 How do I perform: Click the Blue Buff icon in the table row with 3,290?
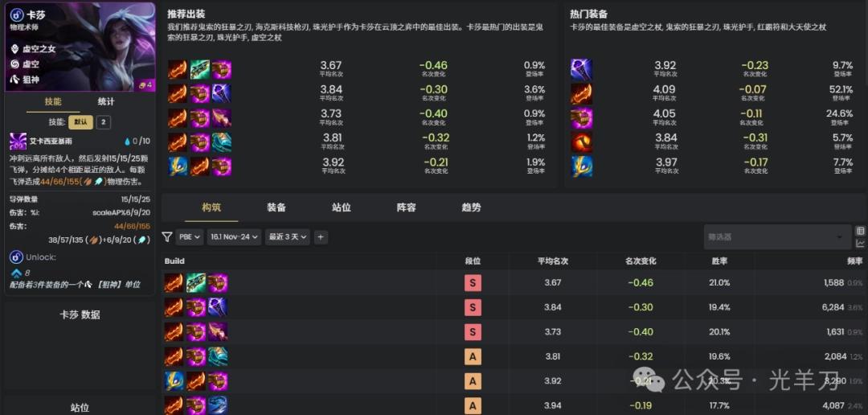(x=174, y=380)
